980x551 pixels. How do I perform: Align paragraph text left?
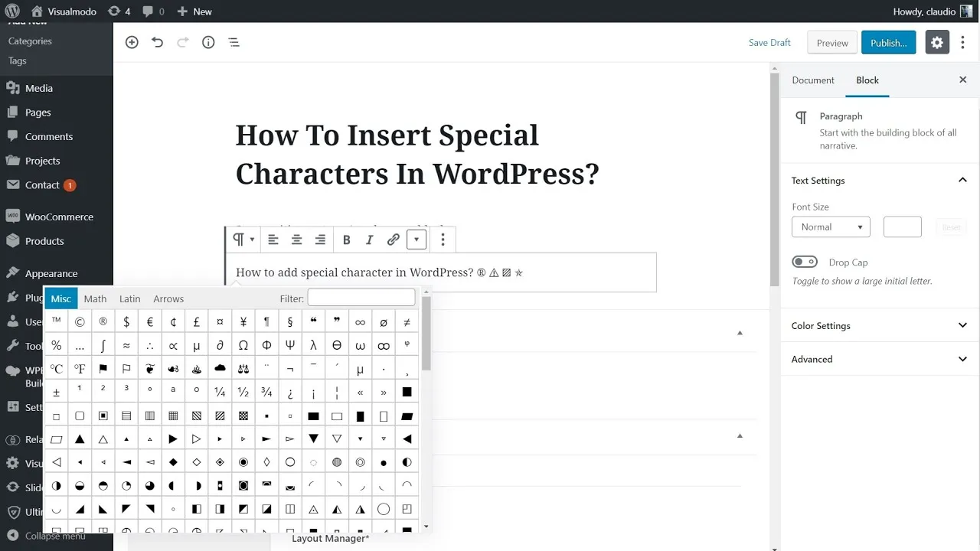(x=273, y=240)
